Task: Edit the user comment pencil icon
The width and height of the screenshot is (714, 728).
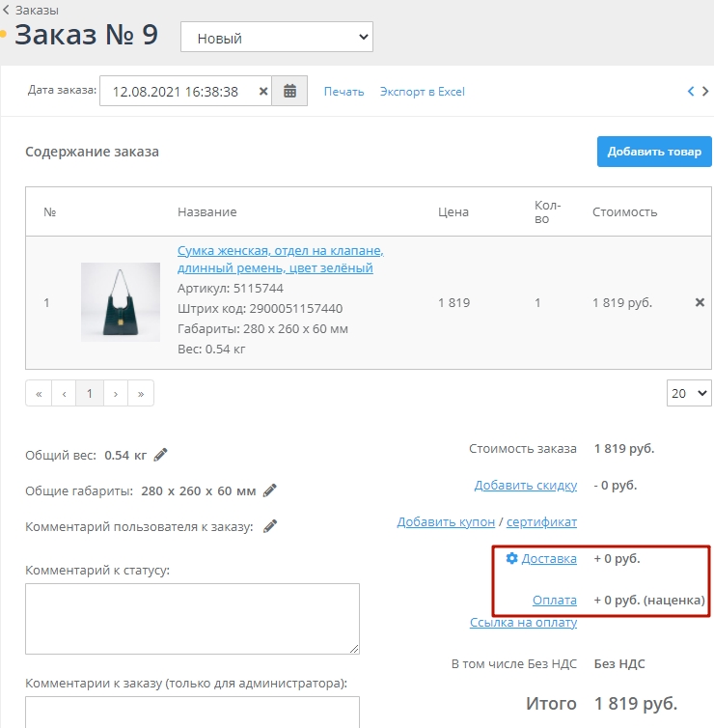Action: point(270,526)
